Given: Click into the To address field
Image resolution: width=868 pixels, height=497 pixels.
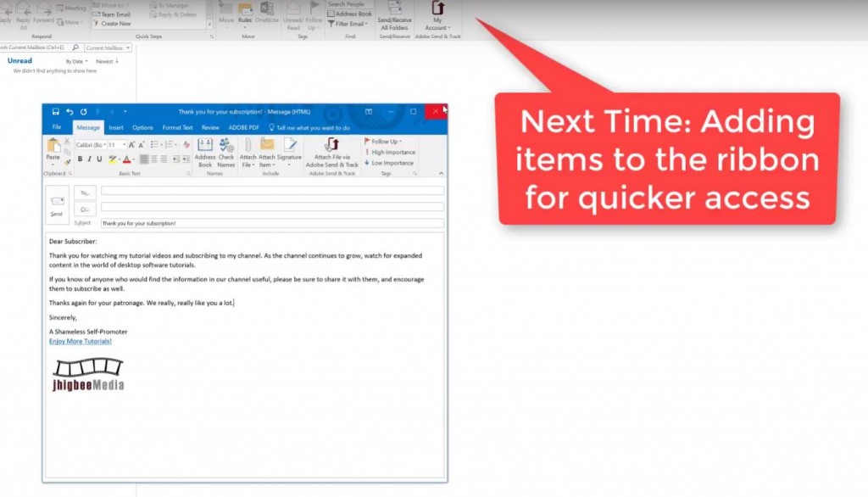Looking at the screenshot, I should [x=272, y=191].
